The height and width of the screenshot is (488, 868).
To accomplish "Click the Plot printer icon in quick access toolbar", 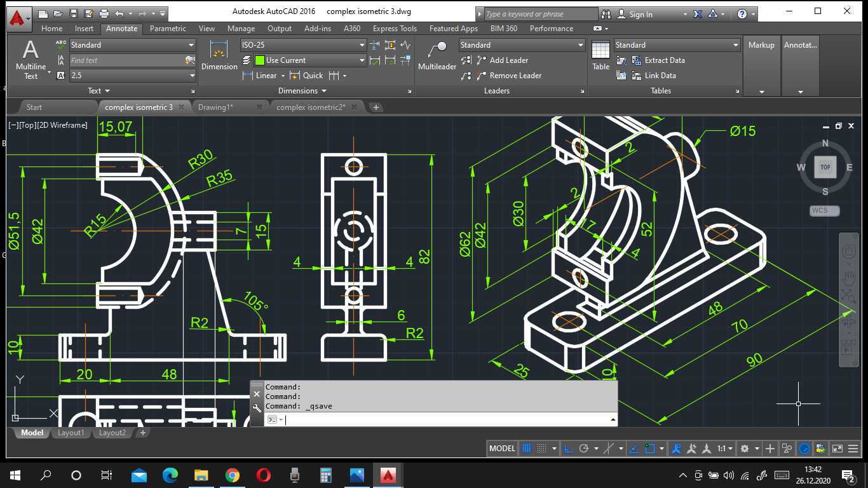I will click(104, 13).
